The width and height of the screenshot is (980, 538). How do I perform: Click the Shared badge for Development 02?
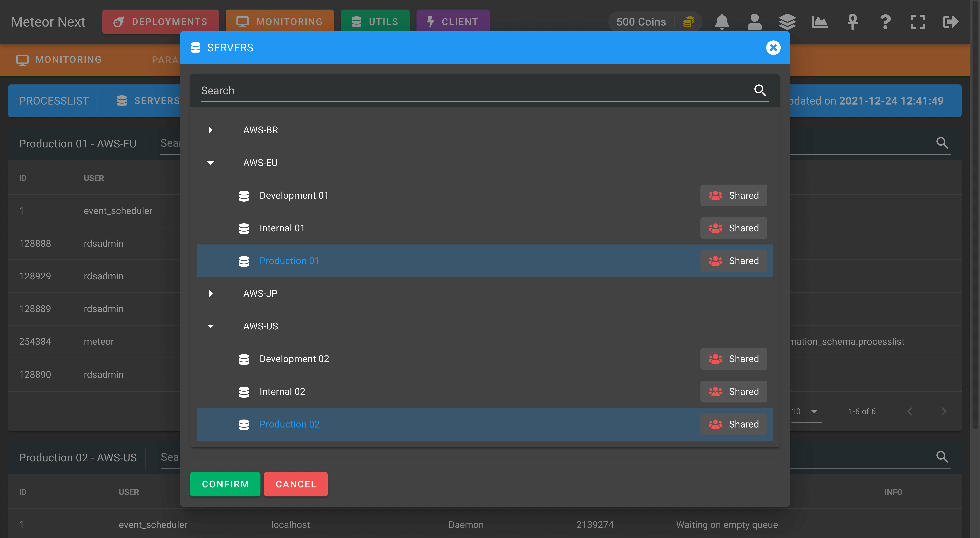tap(733, 359)
